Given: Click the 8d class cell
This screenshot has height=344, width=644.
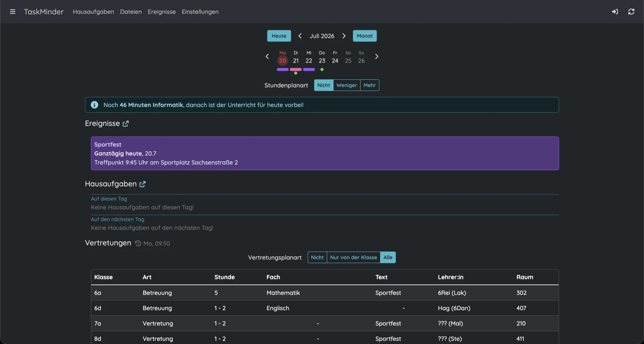Looking at the screenshot, I should (98, 339).
